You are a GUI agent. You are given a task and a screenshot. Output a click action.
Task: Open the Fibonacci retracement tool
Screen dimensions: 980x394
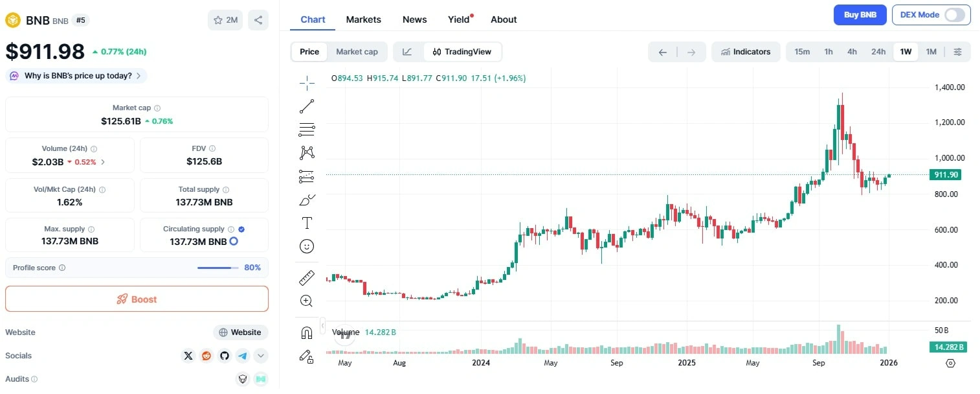[307, 130]
